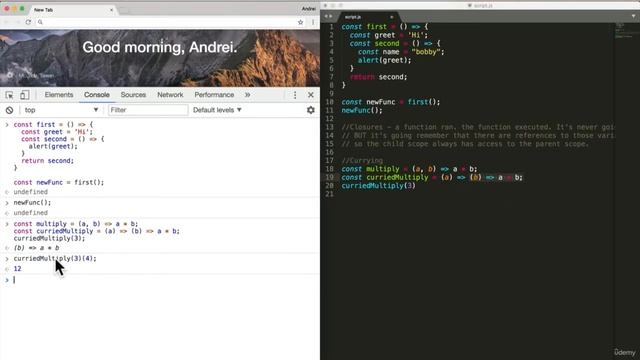
Task: Click the console input prompt line
Action: (x=163, y=280)
